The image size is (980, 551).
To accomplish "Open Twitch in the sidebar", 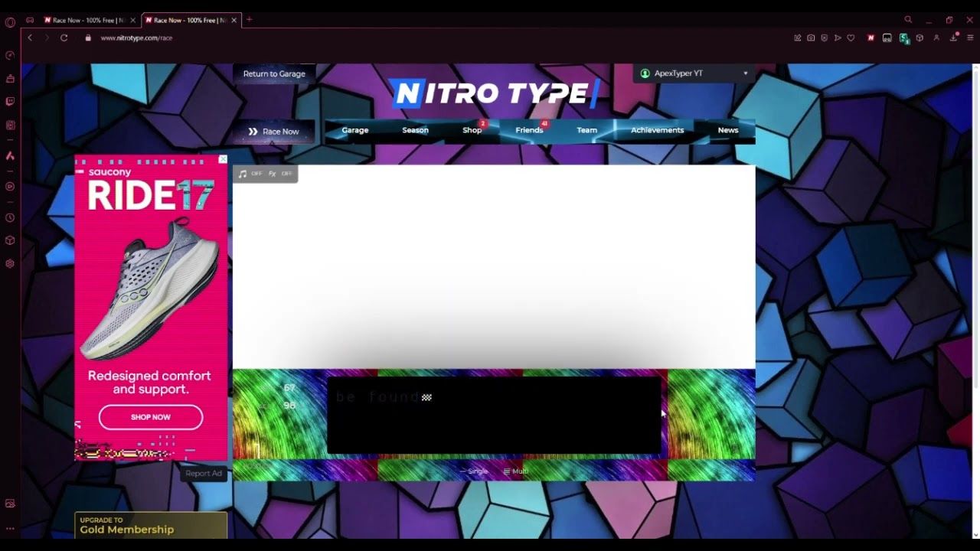I will 10,101.
